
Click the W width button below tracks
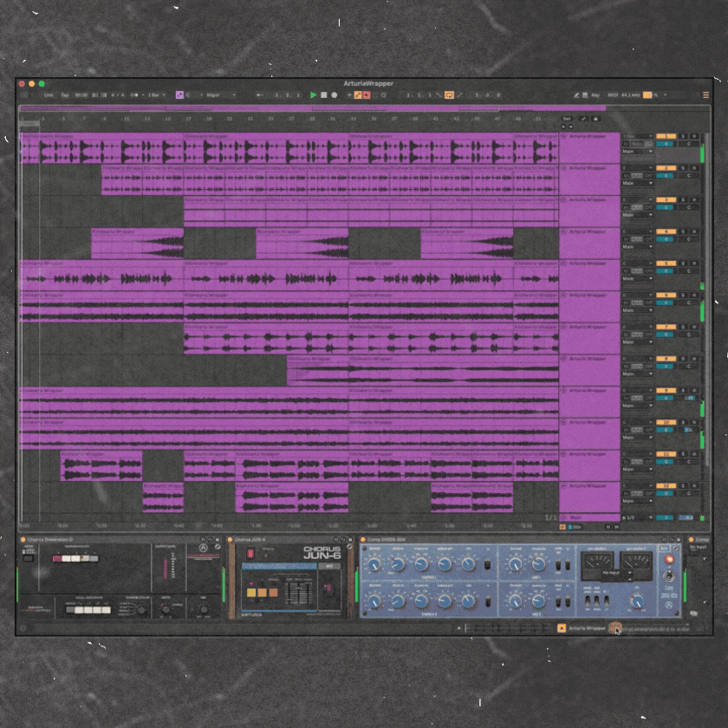pyautogui.click(x=616, y=527)
